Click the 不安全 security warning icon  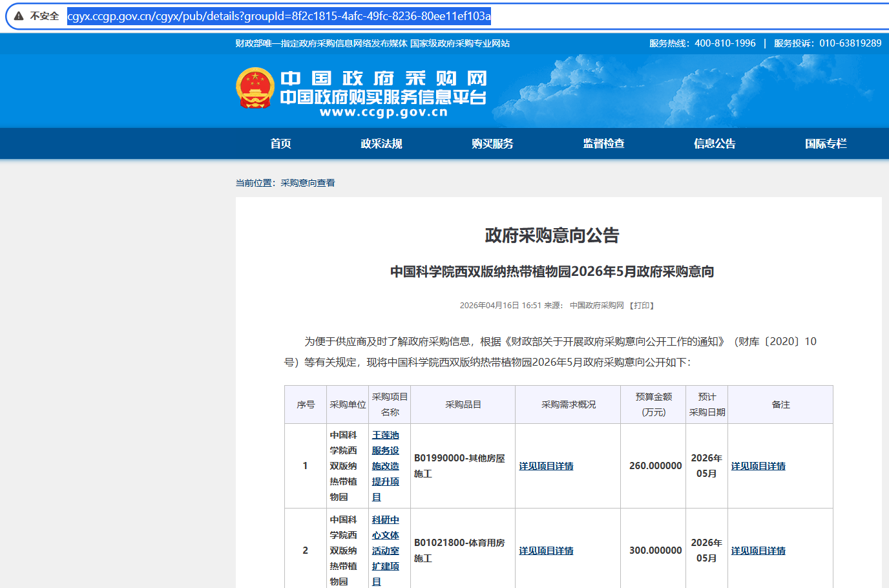point(19,16)
